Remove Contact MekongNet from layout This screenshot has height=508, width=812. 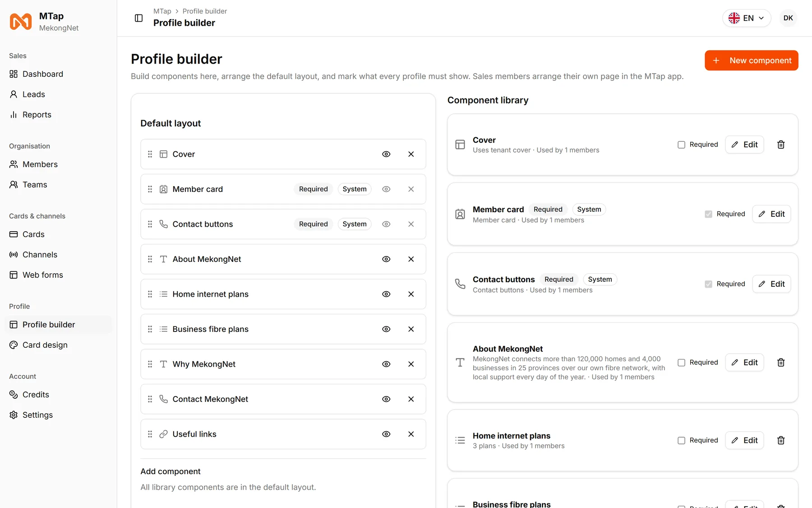(411, 399)
